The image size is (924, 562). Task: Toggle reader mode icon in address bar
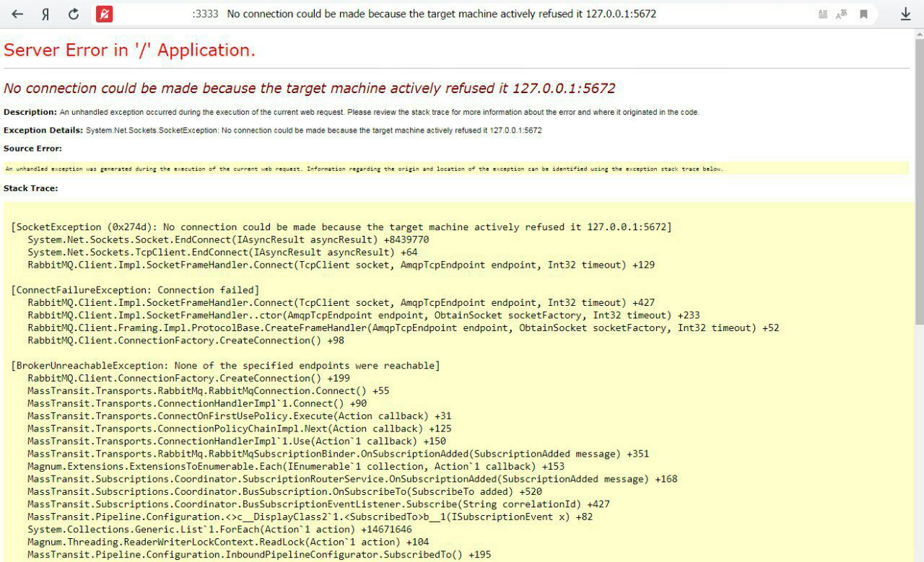tap(823, 14)
